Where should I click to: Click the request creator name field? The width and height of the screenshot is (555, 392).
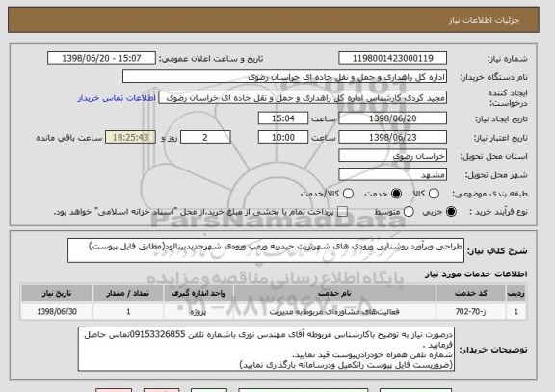click(303, 98)
